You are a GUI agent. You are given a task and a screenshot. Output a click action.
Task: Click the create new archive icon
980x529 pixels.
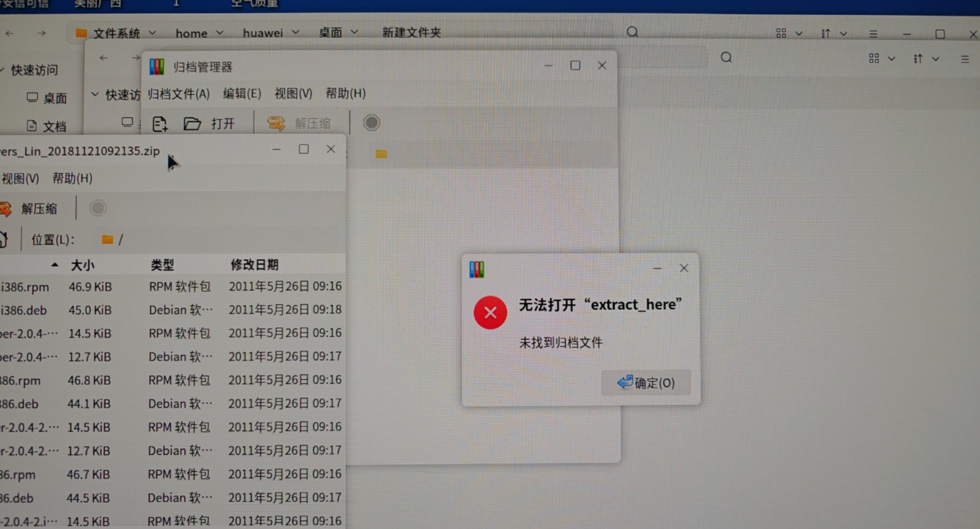160,123
